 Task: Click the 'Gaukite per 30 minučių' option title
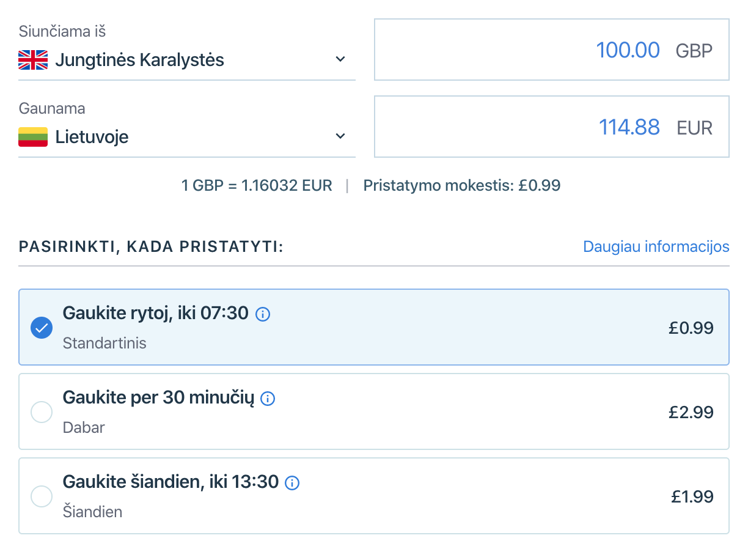158,398
